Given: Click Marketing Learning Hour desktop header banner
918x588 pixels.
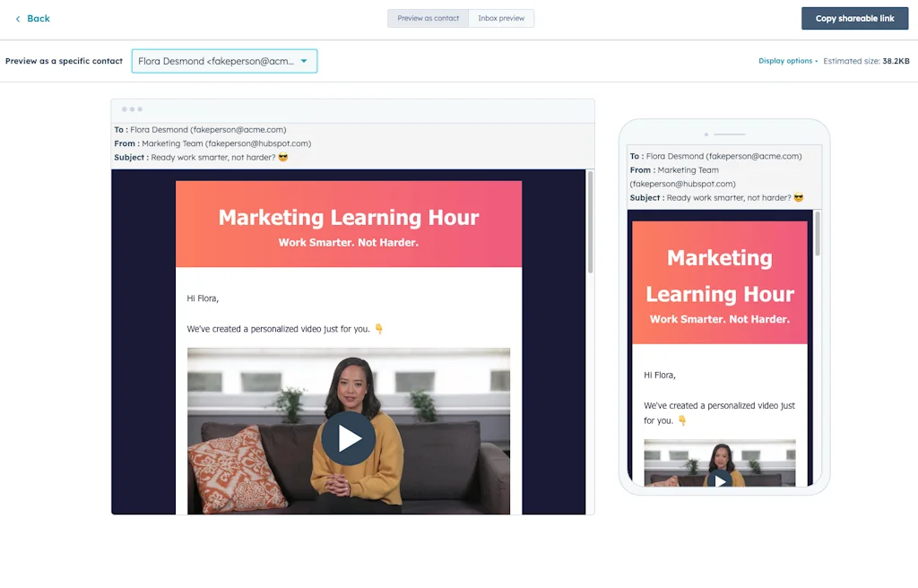Looking at the screenshot, I should point(349,224).
